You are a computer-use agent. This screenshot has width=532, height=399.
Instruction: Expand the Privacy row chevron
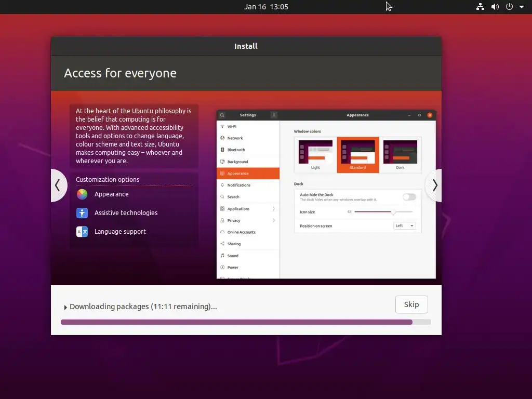[273, 220]
